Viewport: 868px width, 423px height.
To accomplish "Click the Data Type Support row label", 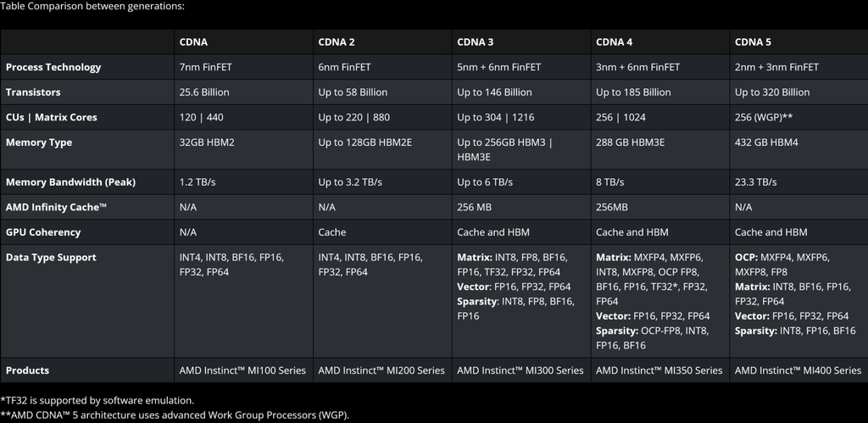I will pos(51,258).
